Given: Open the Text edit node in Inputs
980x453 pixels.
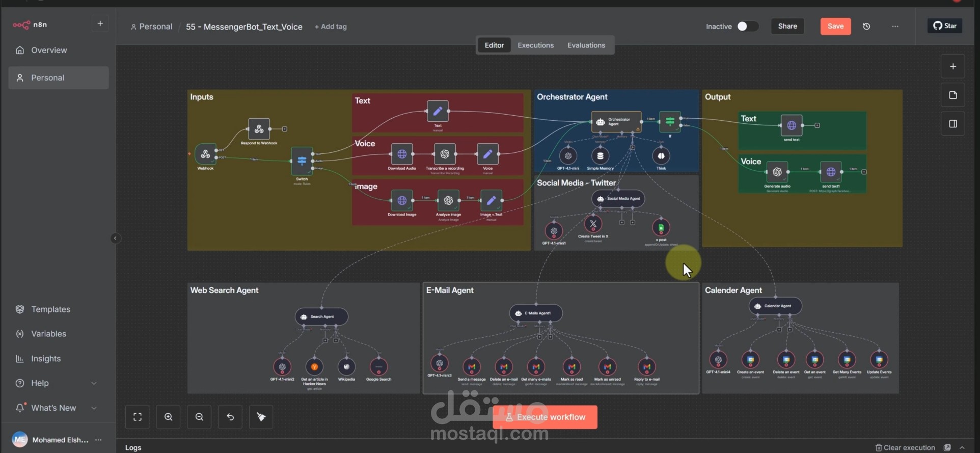Looking at the screenshot, I should 438,111.
